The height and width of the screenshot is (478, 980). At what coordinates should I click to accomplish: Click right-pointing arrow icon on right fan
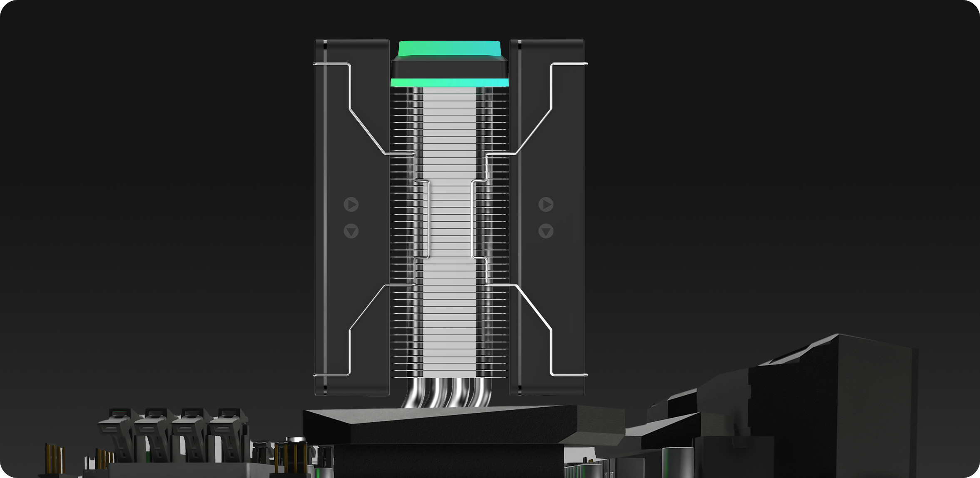coord(546,204)
